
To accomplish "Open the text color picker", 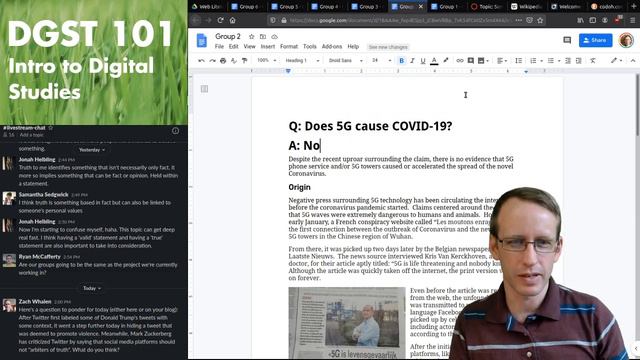I will 434,60.
